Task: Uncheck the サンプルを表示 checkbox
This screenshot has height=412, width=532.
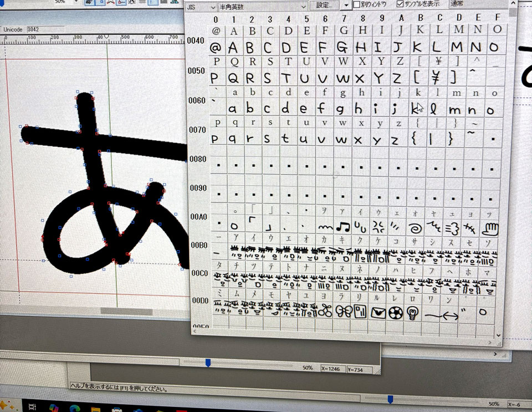Action: pyautogui.click(x=400, y=4)
